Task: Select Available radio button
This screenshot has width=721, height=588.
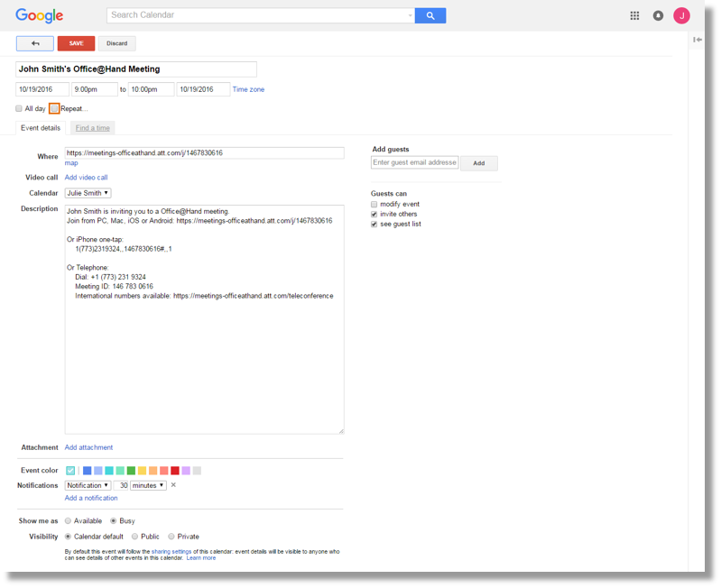Action: tap(68, 521)
